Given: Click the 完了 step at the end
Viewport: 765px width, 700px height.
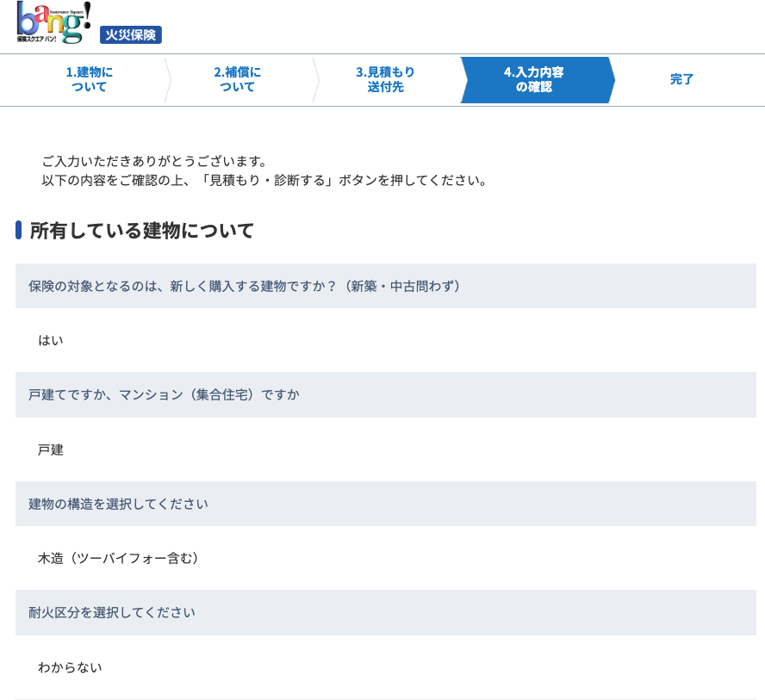Looking at the screenshot, I should [x=681, y=79].
